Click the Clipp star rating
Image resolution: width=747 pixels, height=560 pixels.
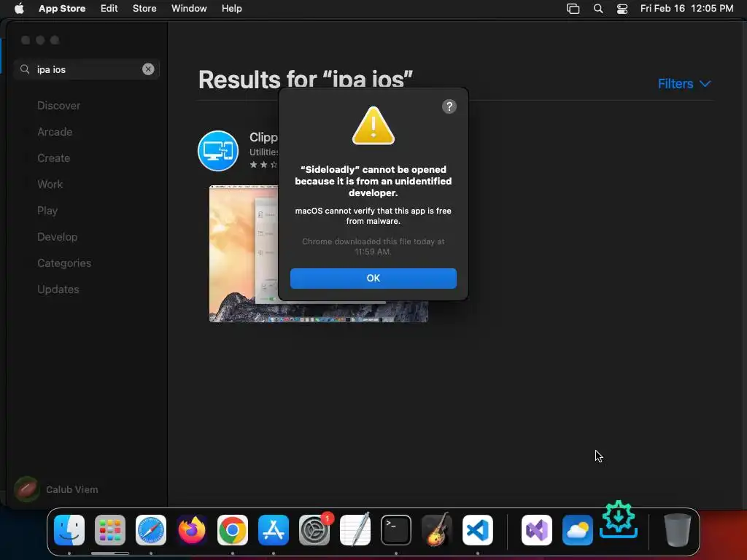click(263, 165)
